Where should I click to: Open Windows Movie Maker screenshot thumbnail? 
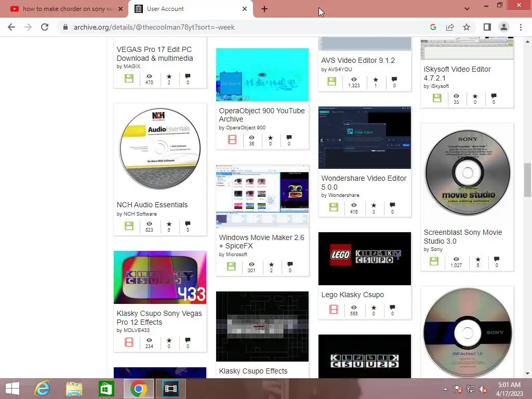[x=262, y=196]
